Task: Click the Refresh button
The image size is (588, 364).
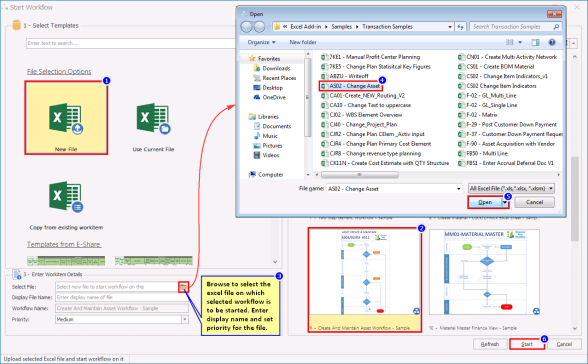Action: [x=490, y=344]
